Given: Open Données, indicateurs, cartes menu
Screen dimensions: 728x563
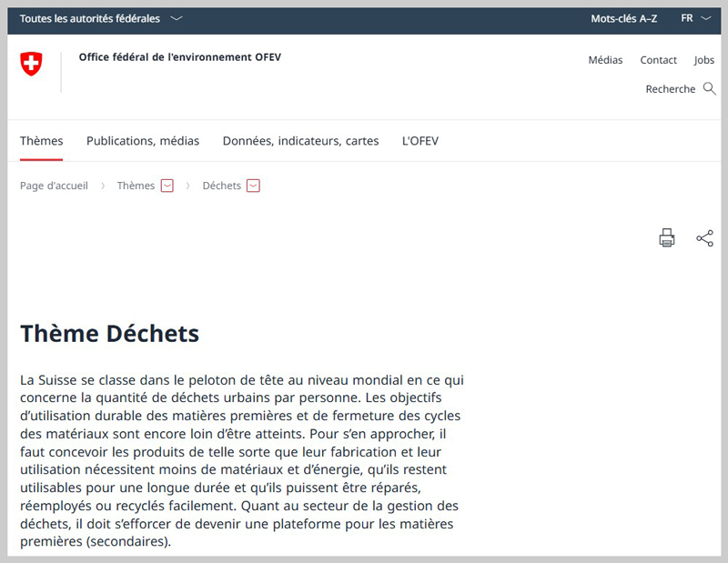Looking at the screenshot, I should click(300, 141).
